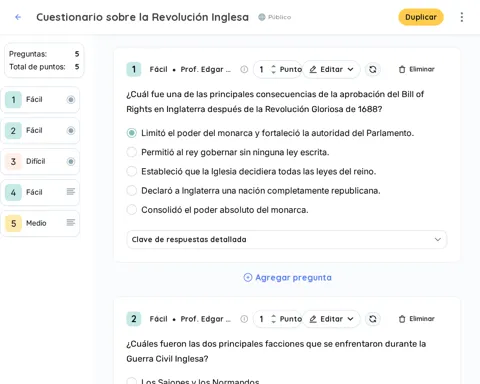Expand 'Clave de respuestas detallada' section
The width and height of the screenshot is (480, 384).
[287, 239]
